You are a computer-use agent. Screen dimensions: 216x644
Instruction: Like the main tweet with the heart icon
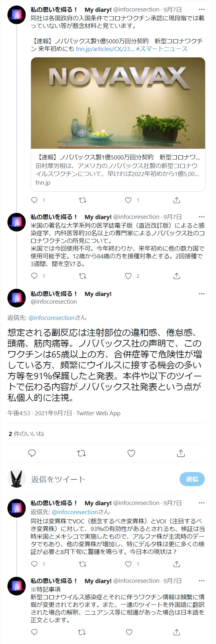[x=131, y=453]
